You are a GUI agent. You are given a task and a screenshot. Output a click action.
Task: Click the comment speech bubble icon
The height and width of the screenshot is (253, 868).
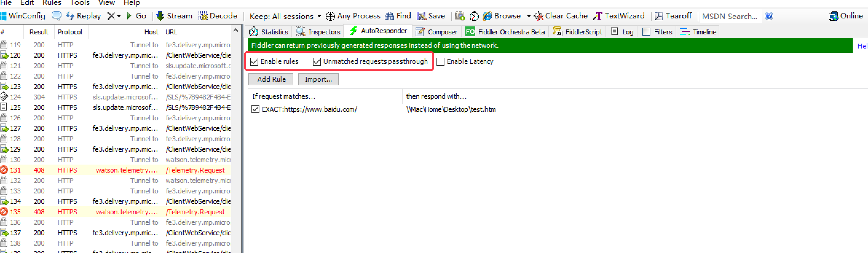[56, 16]
